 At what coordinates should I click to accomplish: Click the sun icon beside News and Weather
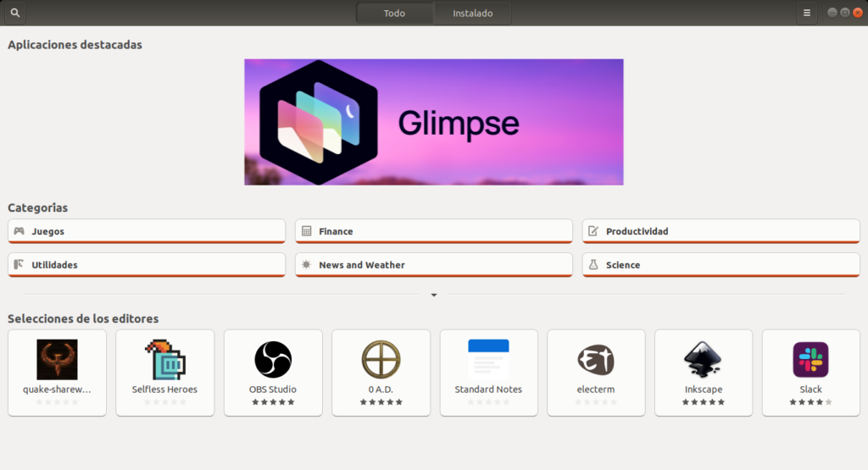[306, 265]
